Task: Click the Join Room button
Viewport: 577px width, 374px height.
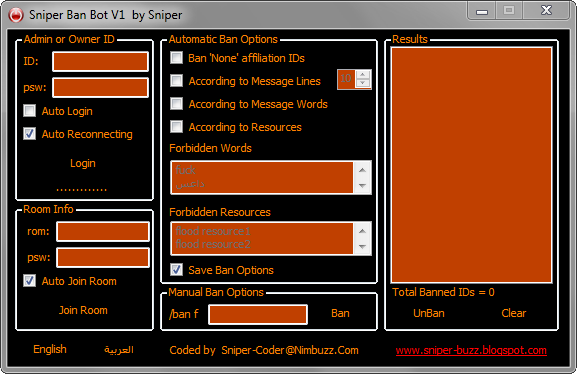Action: click(83, 310)
